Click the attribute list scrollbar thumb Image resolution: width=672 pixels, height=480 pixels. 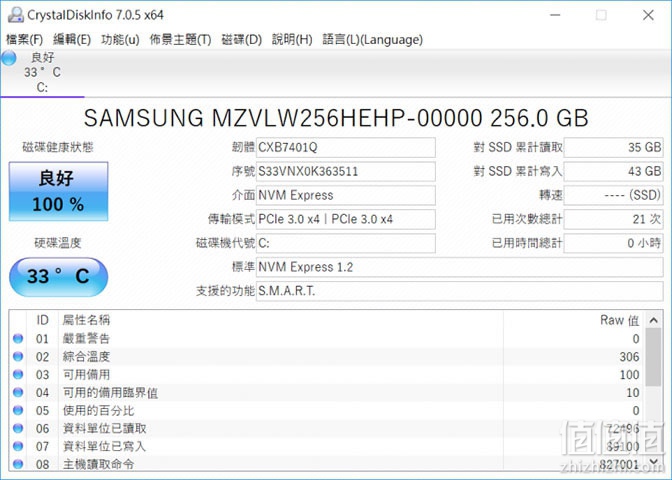pos(653,357)
